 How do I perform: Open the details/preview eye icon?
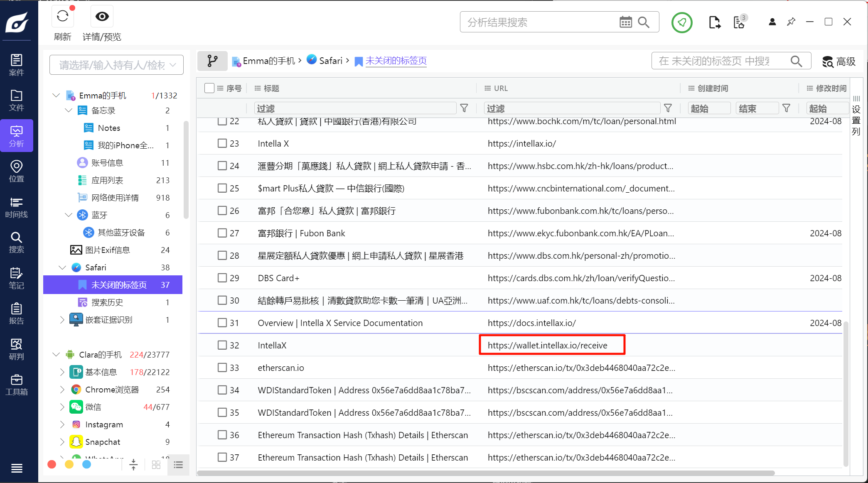102,17
